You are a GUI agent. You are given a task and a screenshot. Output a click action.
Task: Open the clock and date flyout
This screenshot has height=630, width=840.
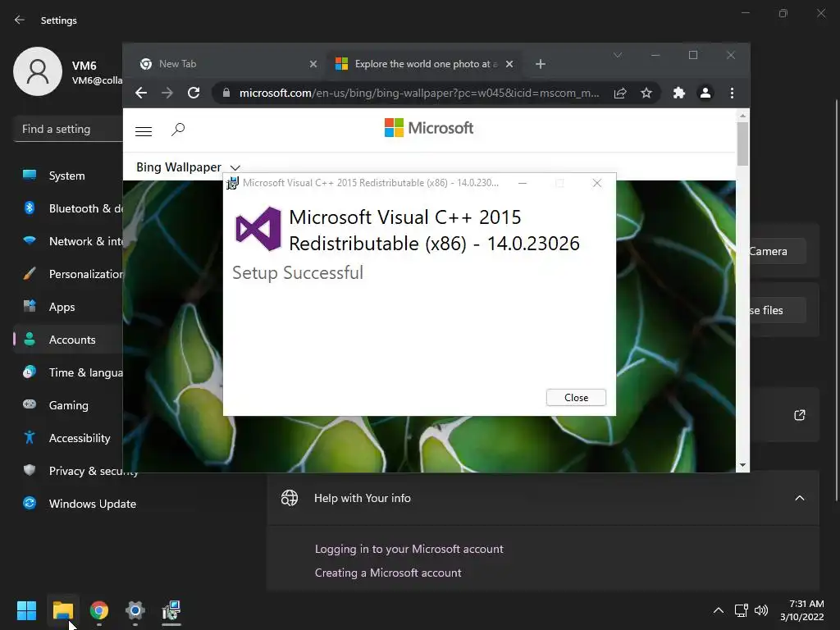(802, 610)
